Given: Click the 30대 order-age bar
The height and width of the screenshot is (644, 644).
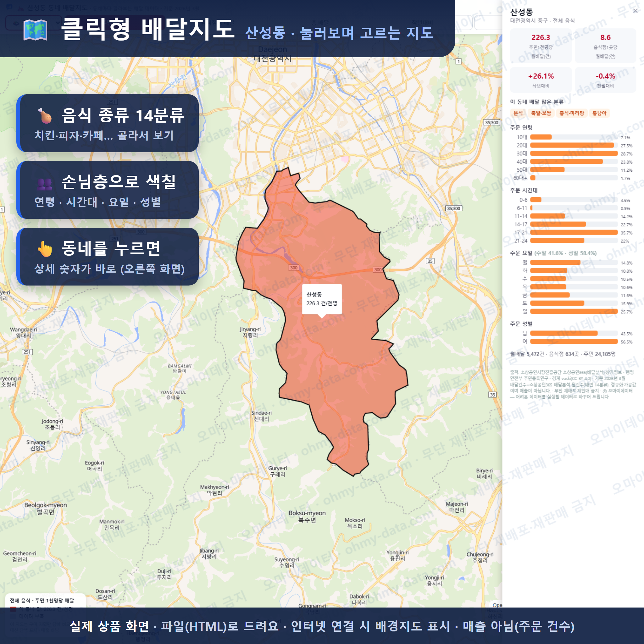Looking at the screenshot, I should [574, 153].
